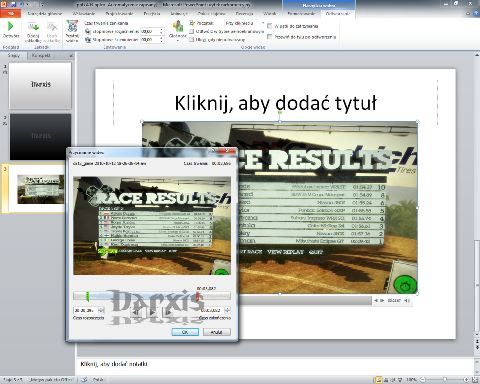Click the title placeholder 'Kliknij, aby dodać tytuł'
Image resolution: width=480 pixels, height=384 pixels.
(275, 103)
